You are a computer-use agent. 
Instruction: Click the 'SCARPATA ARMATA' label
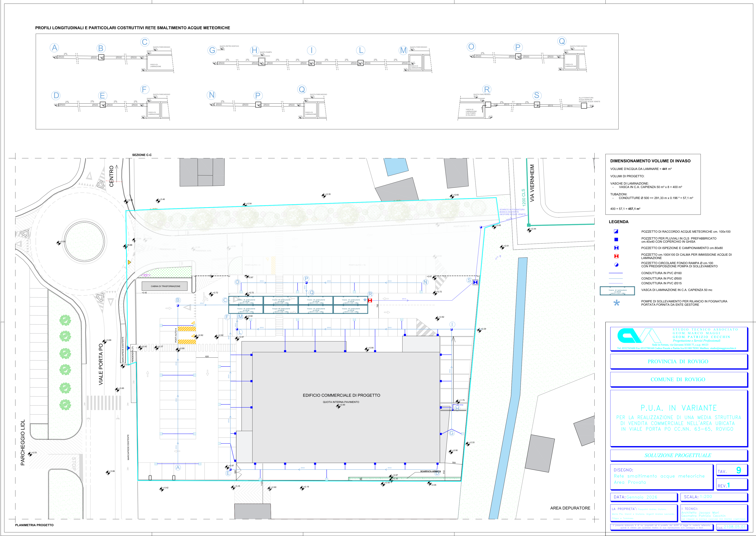(x=430, y=471)
